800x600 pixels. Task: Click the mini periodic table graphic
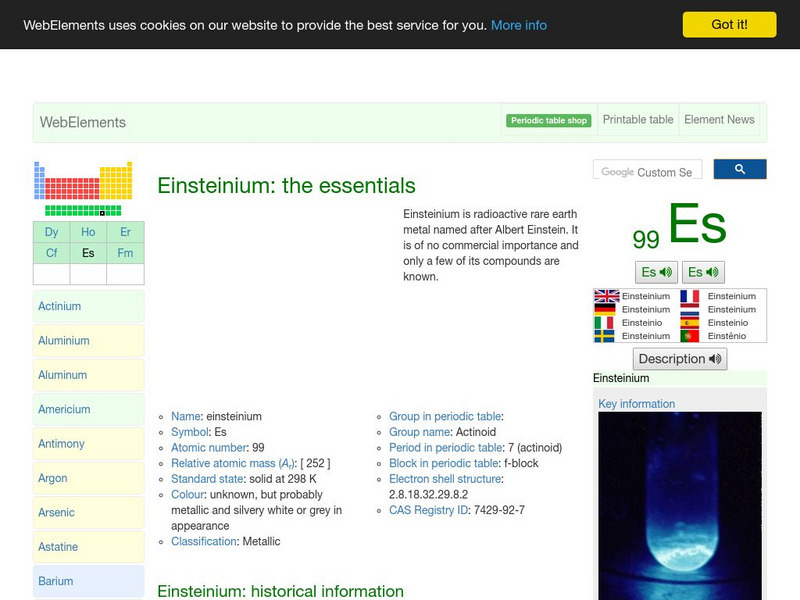click(x=83, y=189)
